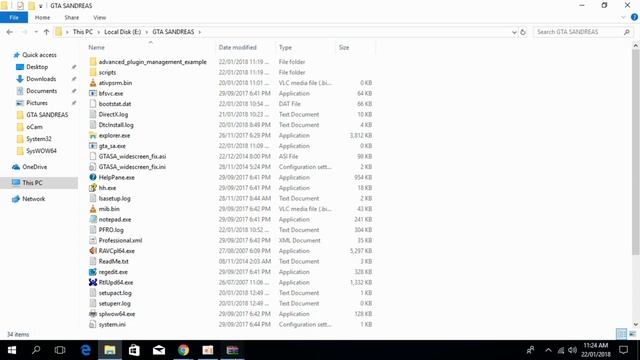Select the HelpPane.exe help icon
Viewport: 640px width, 360px height.
point(93,178)
